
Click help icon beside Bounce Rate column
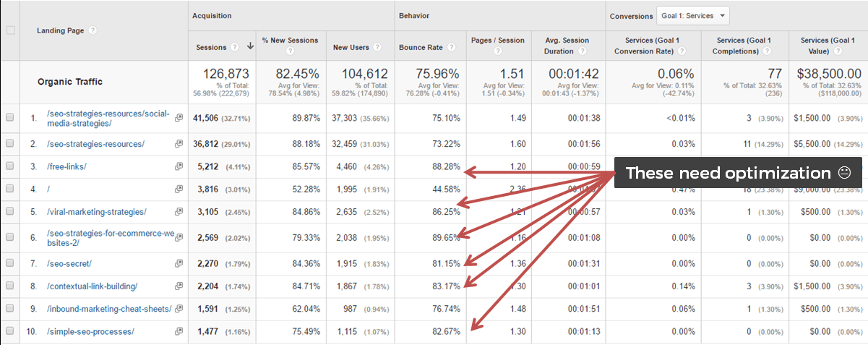pyautogui.click(x=451, y=48)
